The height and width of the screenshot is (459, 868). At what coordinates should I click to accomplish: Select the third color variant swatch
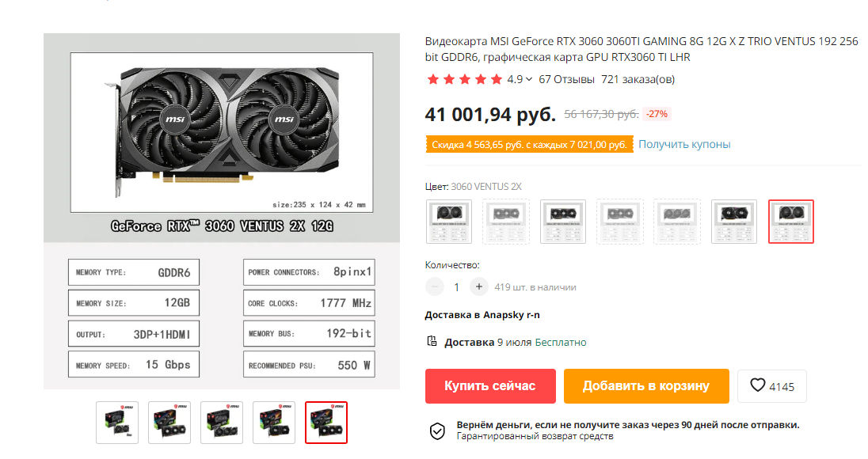[563, 222]
